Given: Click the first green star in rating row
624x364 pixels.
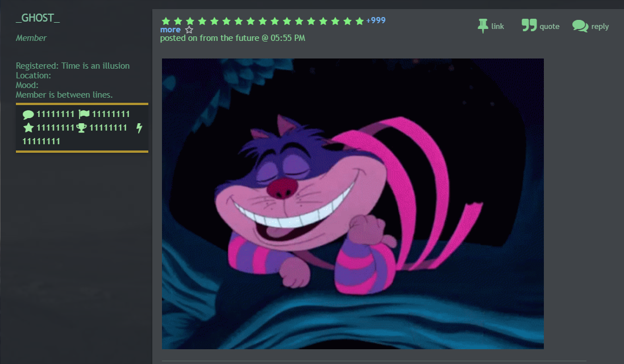Looking at the screenshot, I should (x=166, y=21).
